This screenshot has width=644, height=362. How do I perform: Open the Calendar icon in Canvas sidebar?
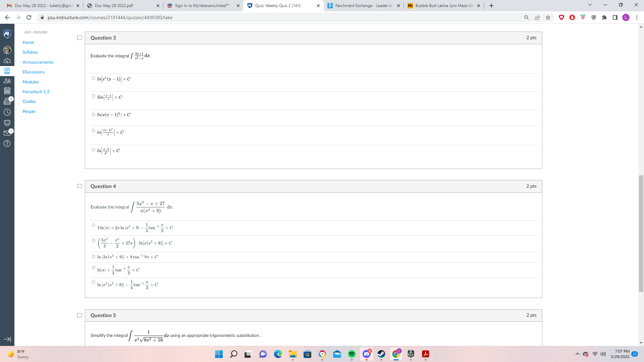click(x=7, y=91)
